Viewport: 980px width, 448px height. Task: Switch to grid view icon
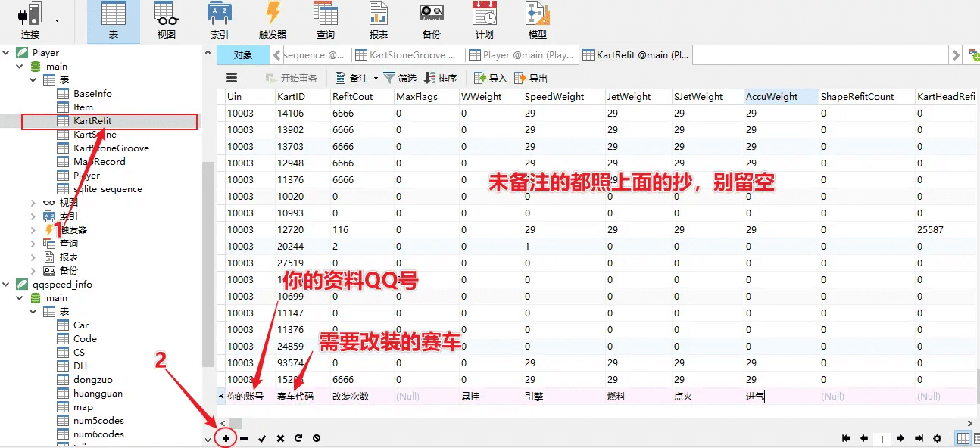963,438
